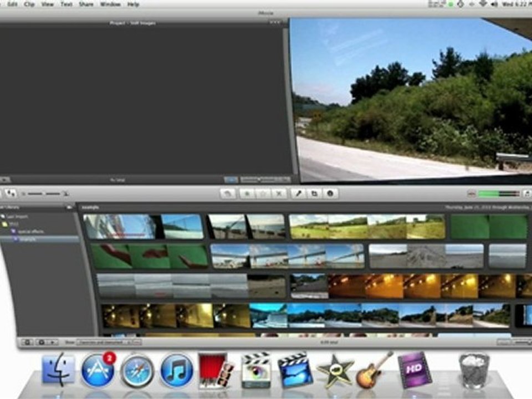The width and height of the screenshot is (532, 399).
Task: Click the clock in the menu bar
Action: pyautogui.click(x=516, y=4)
